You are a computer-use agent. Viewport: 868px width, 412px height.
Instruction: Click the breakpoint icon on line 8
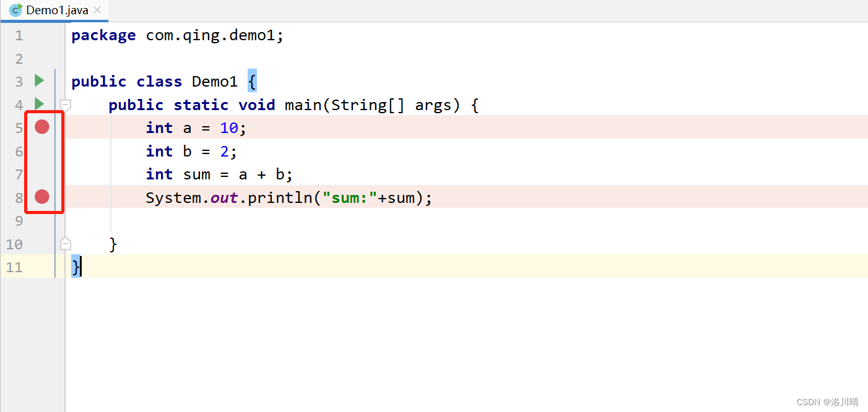tap(41, 197)
